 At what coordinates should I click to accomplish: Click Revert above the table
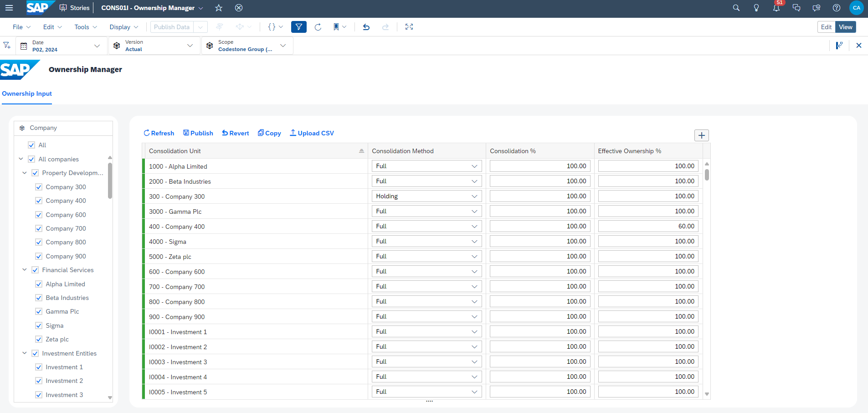[x=236, y=133]
